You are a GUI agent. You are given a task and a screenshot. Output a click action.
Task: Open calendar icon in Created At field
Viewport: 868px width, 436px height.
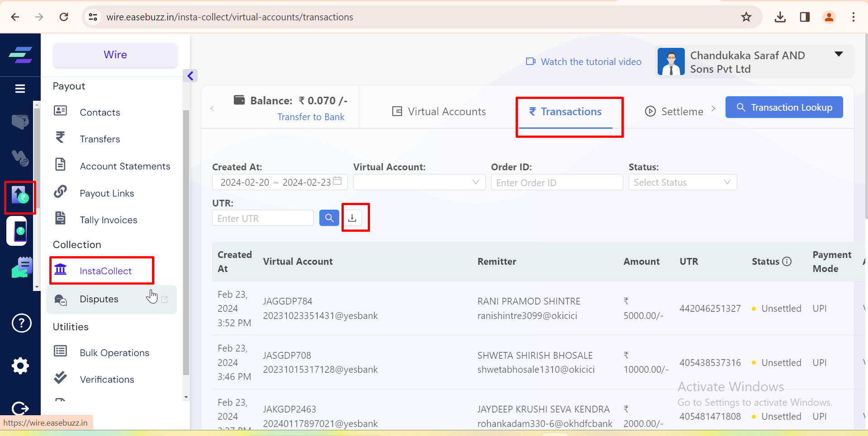[337, 181]
